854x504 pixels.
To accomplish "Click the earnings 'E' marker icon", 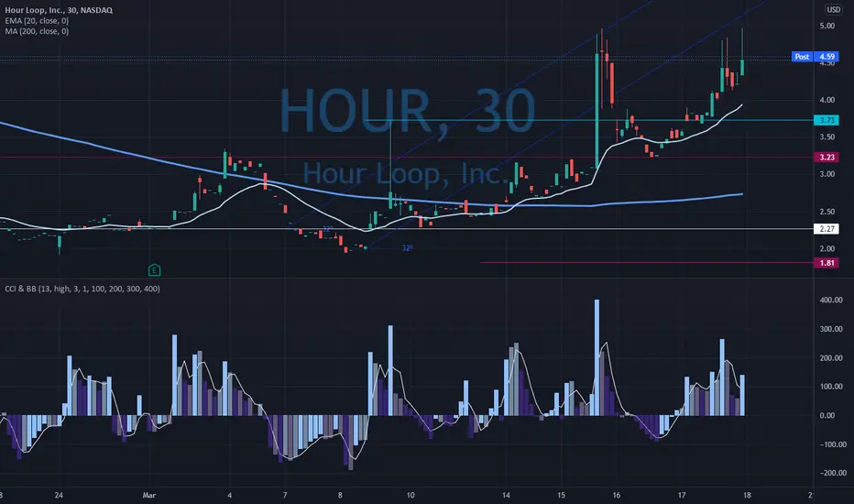I will coord(154,269).
